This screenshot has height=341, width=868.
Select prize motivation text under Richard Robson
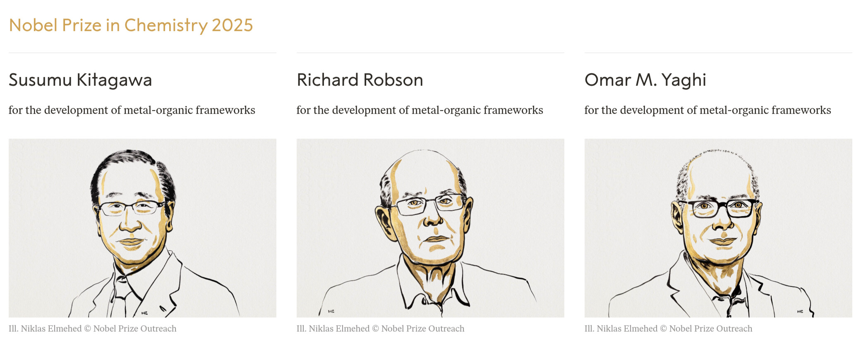pyautogui.click(x=420, y=110)
